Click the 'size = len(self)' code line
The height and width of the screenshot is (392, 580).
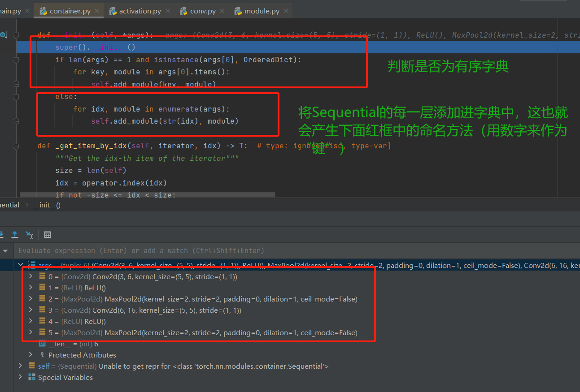[x=91, y=171]
